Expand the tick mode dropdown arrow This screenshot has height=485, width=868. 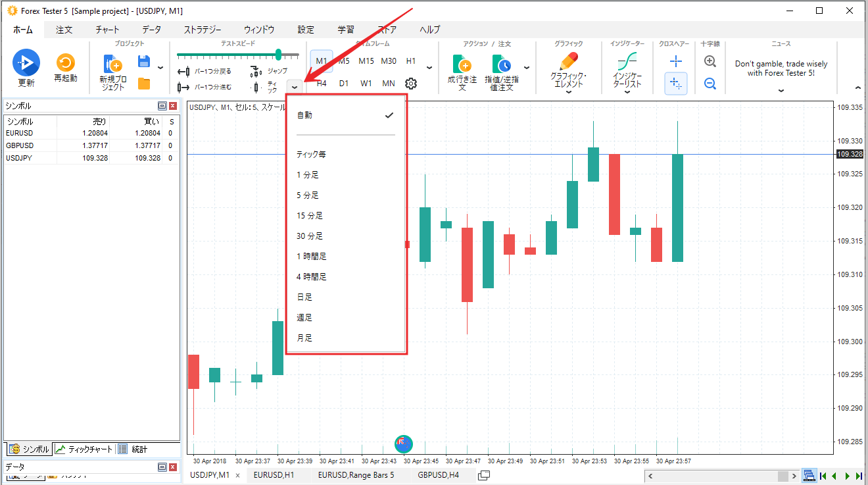point(295,87)
